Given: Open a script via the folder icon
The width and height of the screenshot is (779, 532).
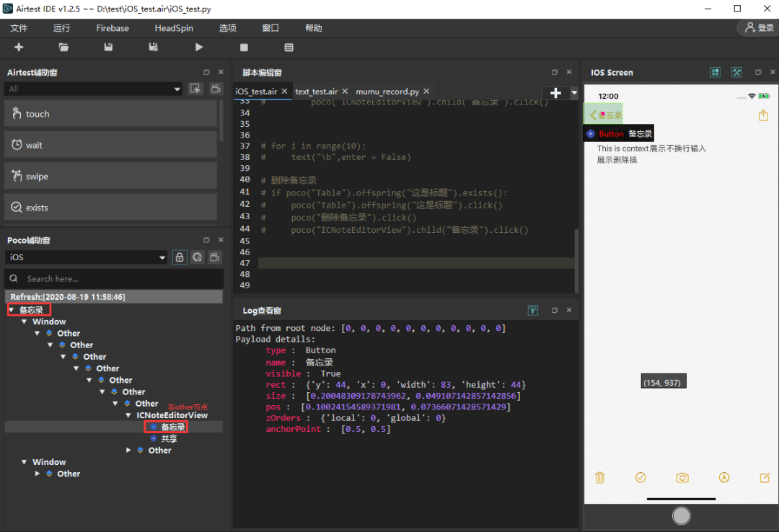Looking at the screenshot, I should (63, 48).
